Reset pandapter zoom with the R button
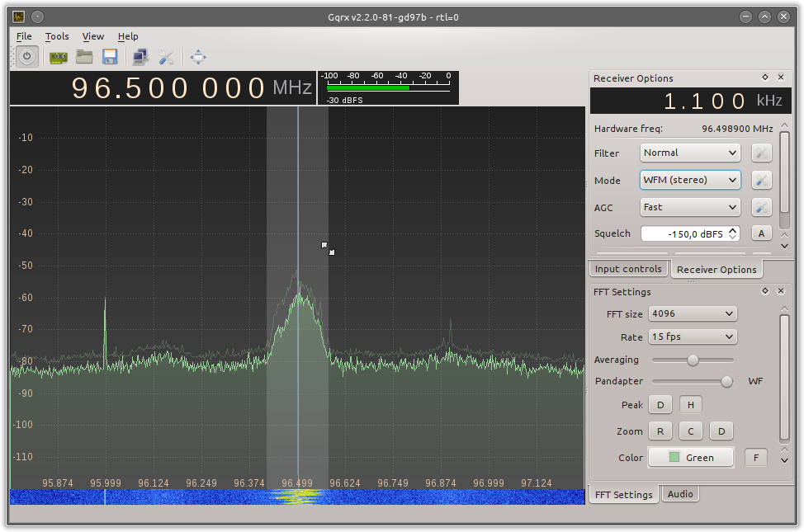Viewport: 804px width, 532px height. click(x=660, y=431)
